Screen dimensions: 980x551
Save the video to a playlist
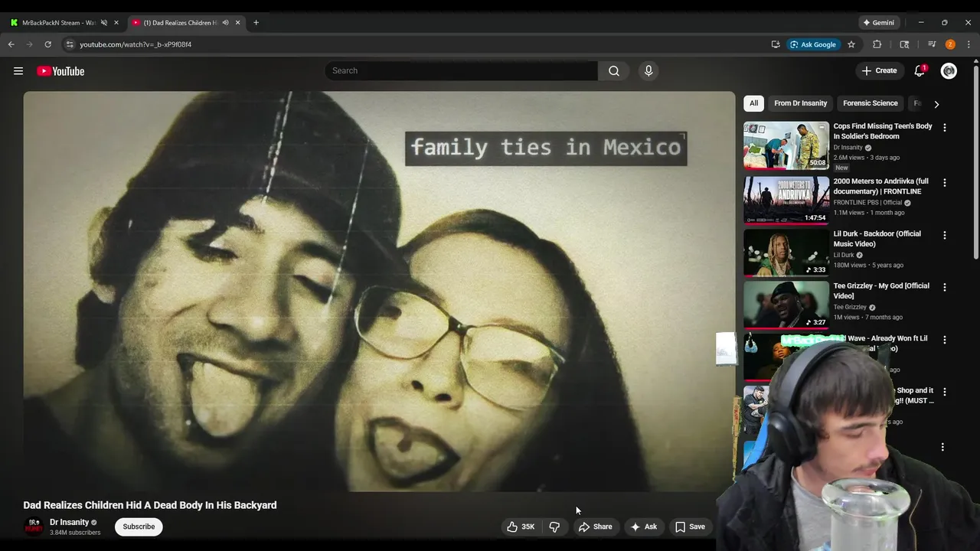coord(690,527)
